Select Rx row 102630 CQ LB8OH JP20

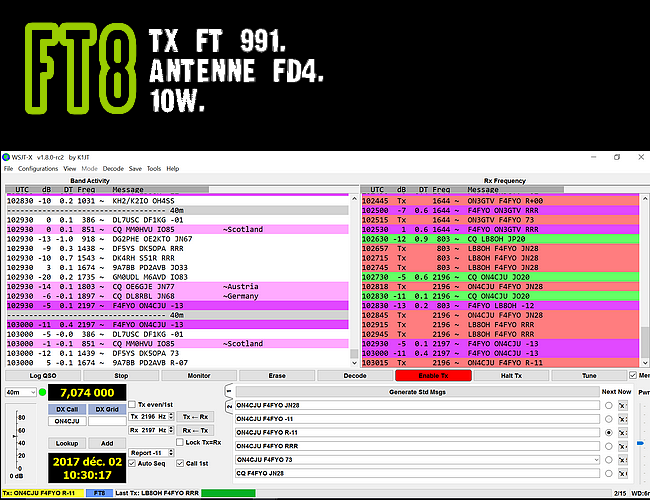tap(500, 239)
